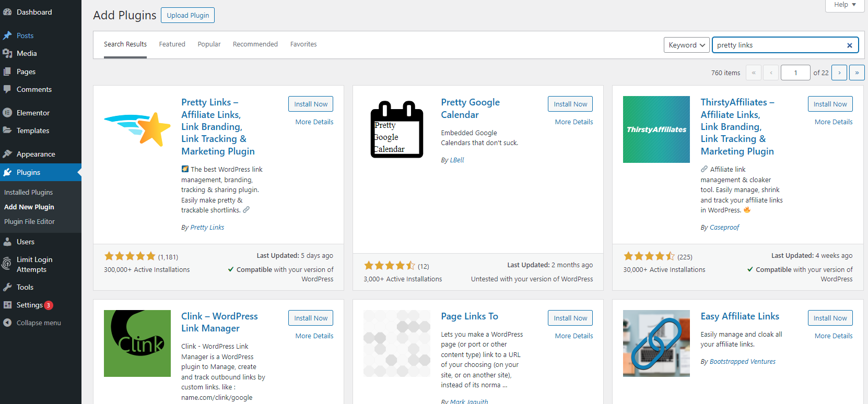Click the Dashboard gauge icon
This screenshot has width=868, height=404.
coord(7,12)
